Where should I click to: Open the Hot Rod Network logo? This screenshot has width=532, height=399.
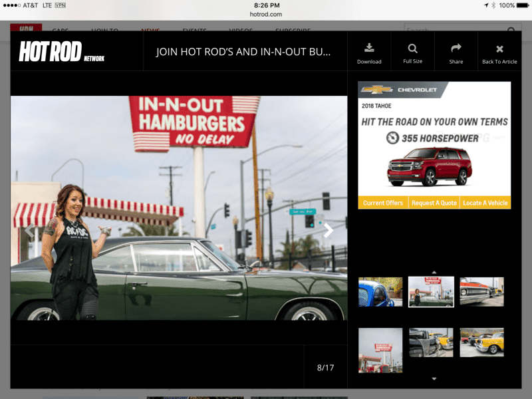(62, 52)
